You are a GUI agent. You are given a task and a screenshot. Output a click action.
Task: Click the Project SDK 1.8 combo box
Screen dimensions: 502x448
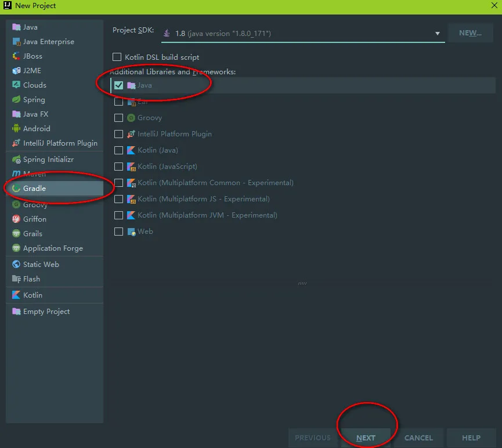point(303,33)
